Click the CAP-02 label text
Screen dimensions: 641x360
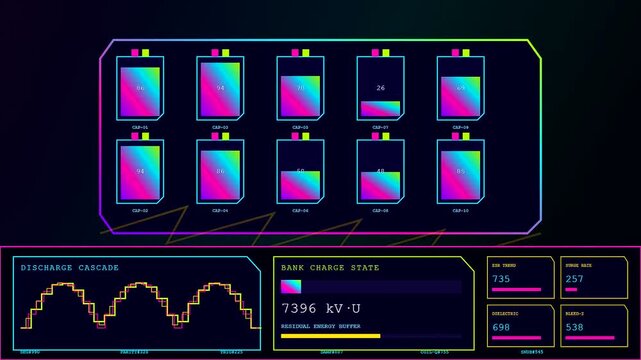(x=140, y=211)
